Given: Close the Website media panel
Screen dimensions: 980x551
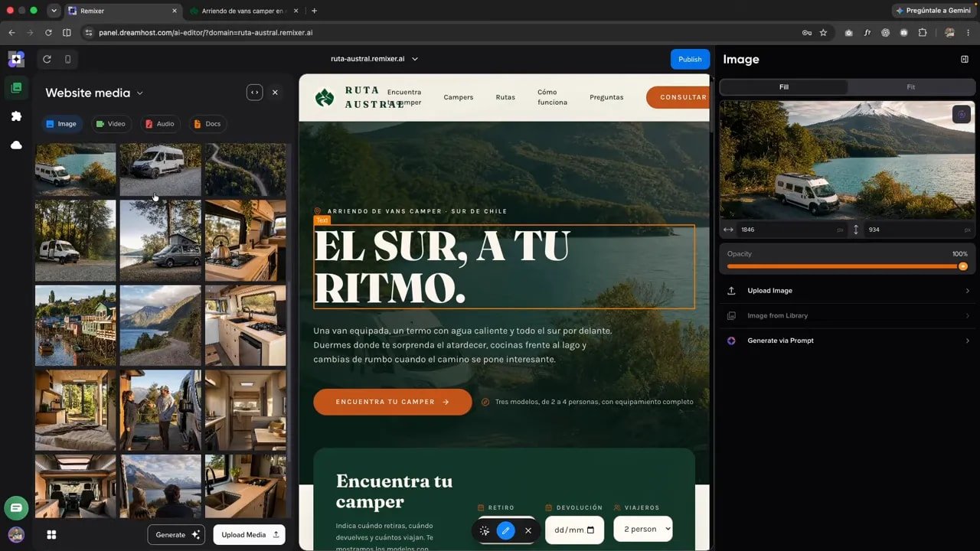Looking at the screenshot, I should (x=275, y=92).
